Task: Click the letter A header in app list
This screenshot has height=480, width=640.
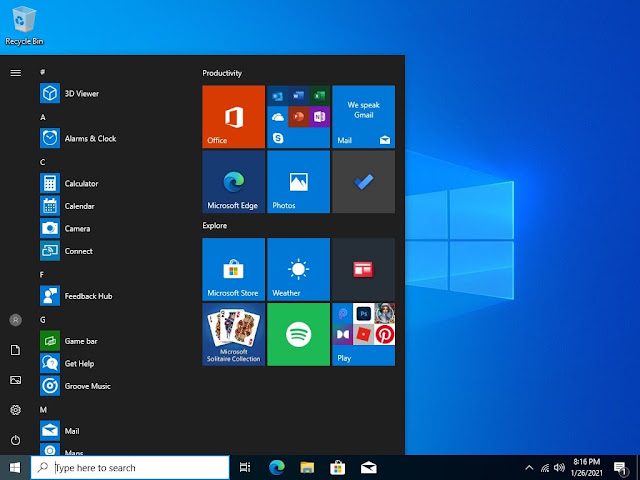Action: (42, 117)
